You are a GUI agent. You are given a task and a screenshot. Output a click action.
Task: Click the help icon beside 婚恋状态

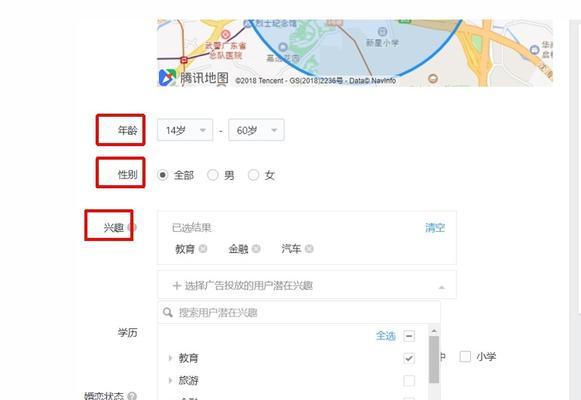click(132, 396)
